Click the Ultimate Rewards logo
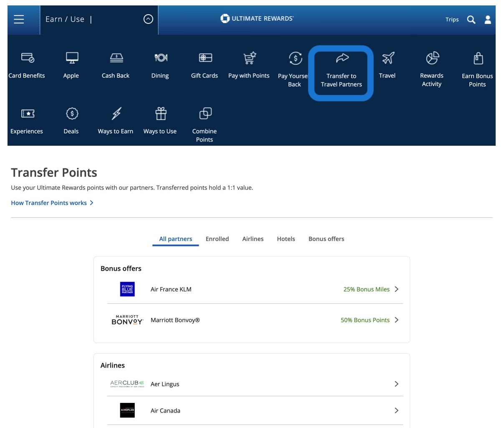504x428 pixels. point(257,18)
